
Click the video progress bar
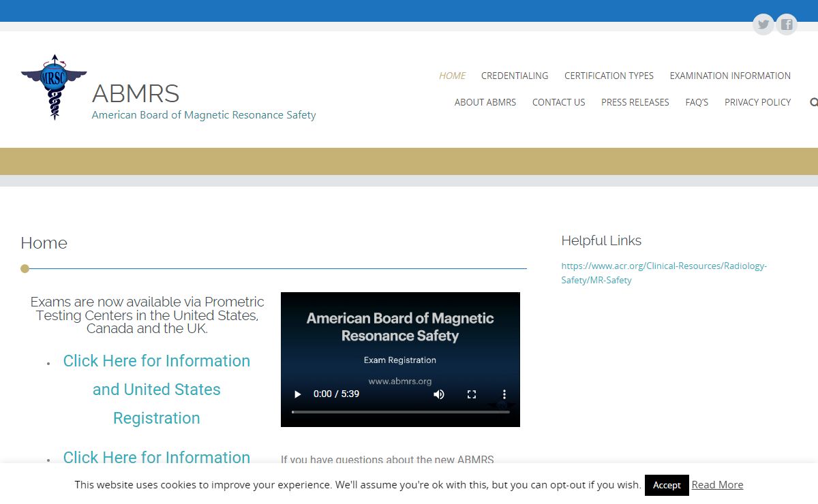[x=401, y=411]
